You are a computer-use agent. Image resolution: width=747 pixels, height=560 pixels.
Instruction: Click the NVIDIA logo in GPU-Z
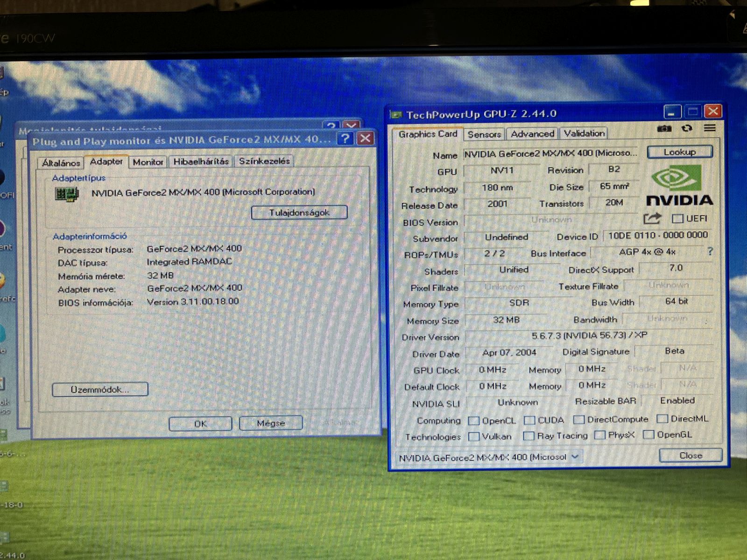point(680,186)
